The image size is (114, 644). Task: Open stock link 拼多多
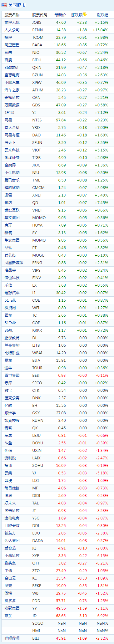(10, 601)
